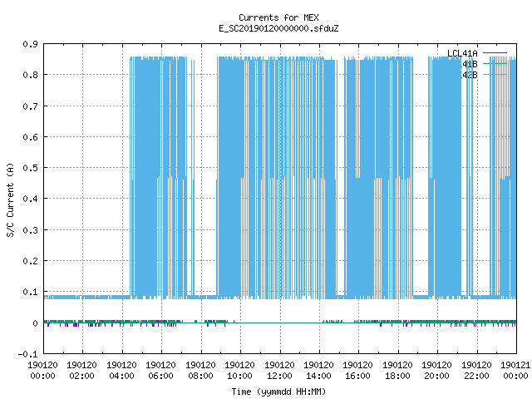Click the 0.1 y-axis tick label
The height and width of the screenshot is (399, 532).
30,292
